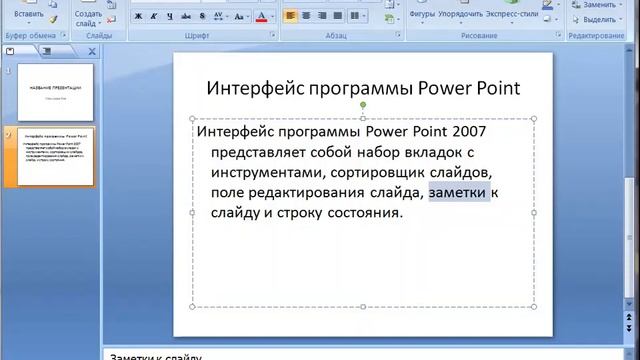Click the Delete slide icon

click(111, 19)
